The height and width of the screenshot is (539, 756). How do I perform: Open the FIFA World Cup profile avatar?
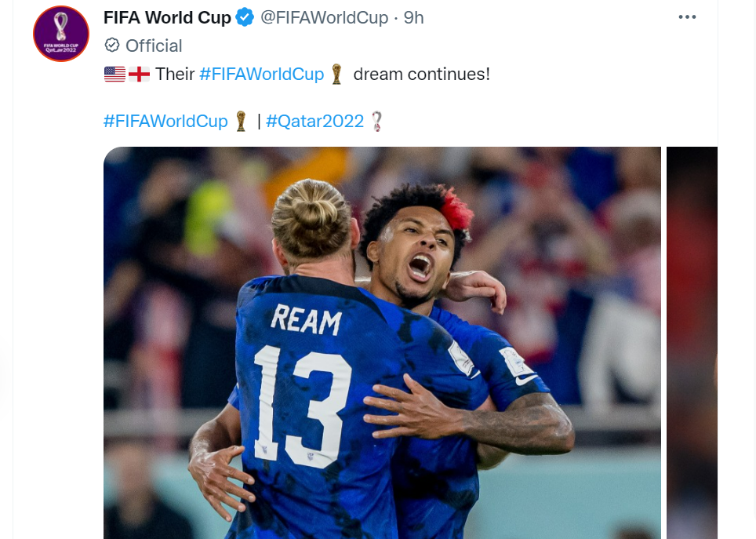click(61, 34)
